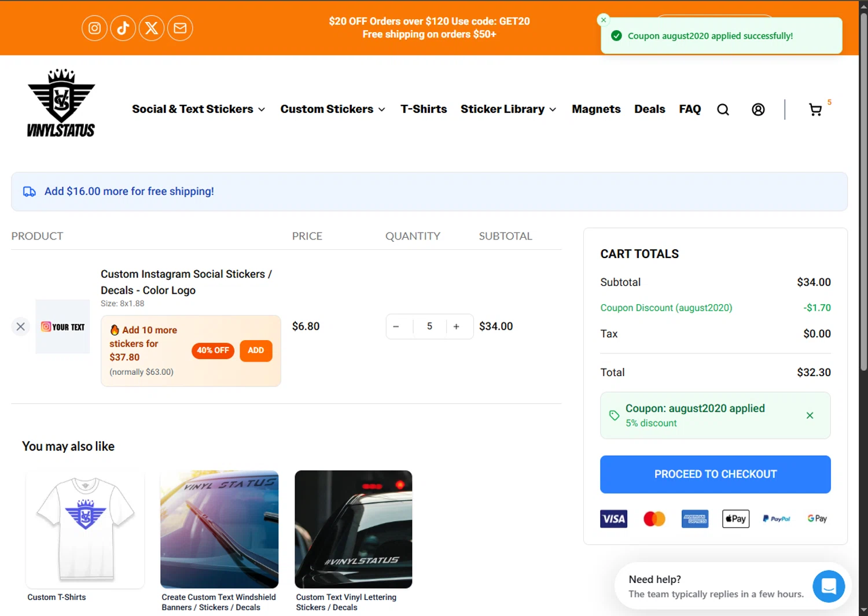Open the YOUR TEXT product thumbnail
The height and width of the screenshot is (616, 868).
point(62,327)
